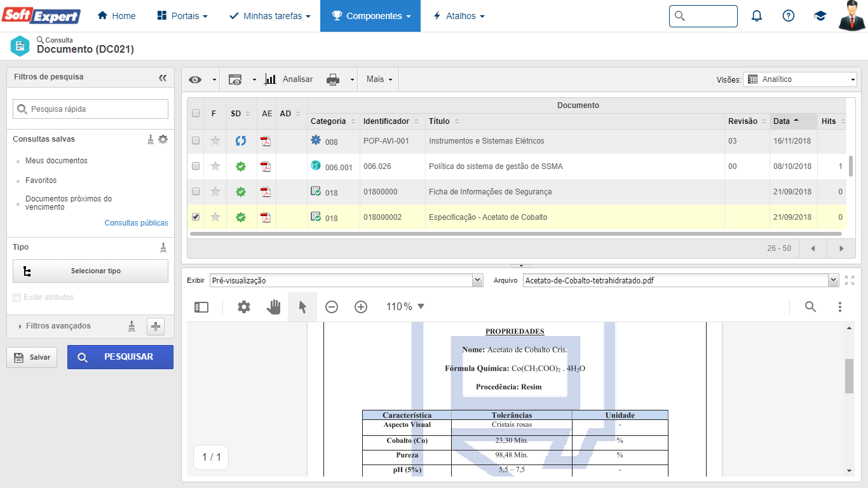Open PDF file of Política do sistema row
Screen dimensions: 868x488
pyautogui.click(x=266, y=166)
